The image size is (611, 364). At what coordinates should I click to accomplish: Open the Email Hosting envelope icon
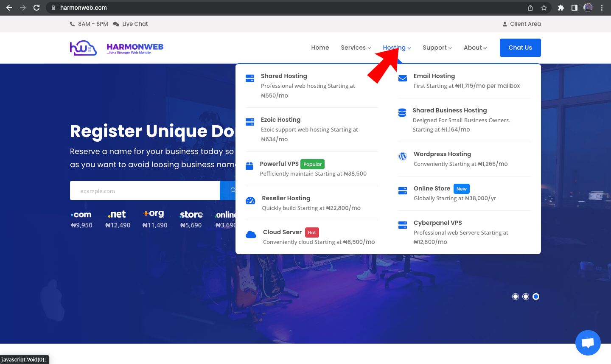(x=402, y=78)
